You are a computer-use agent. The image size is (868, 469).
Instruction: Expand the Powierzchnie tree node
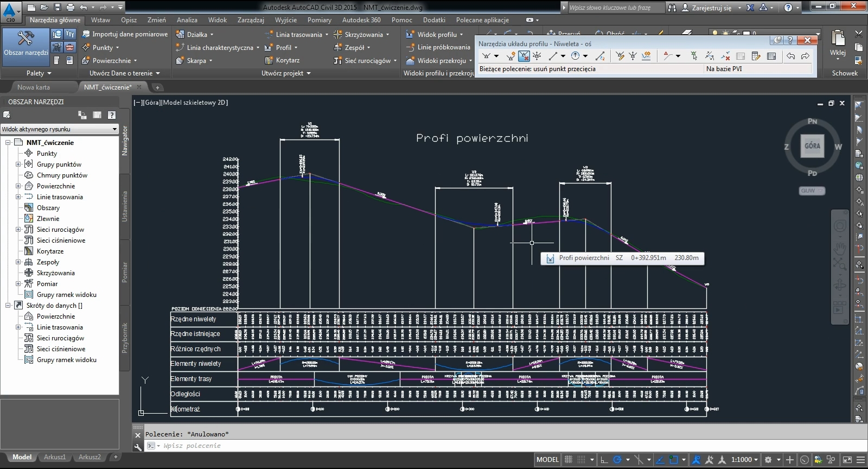18,186
